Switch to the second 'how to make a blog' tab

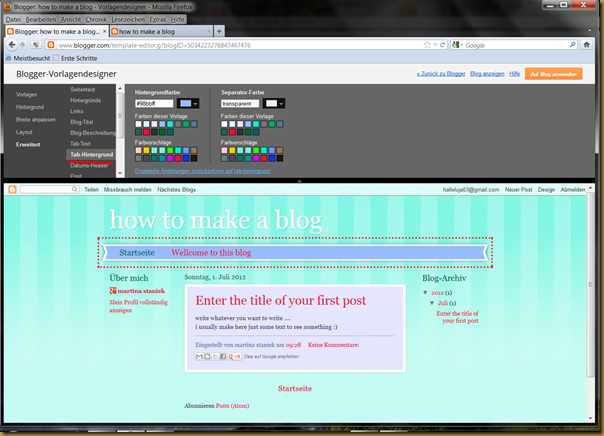coord(161,31)
